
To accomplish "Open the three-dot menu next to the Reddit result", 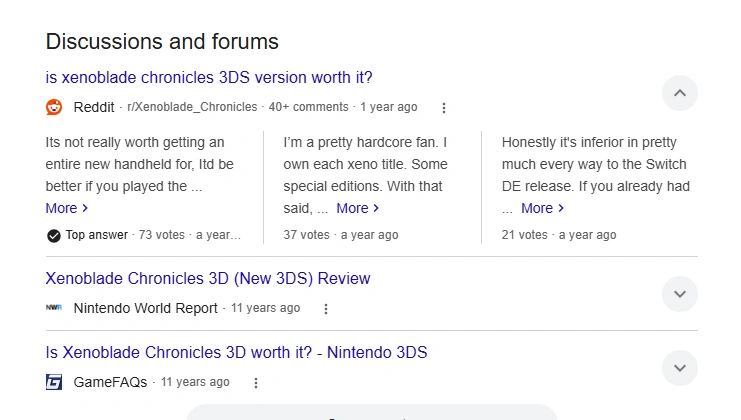I will 444,108.
